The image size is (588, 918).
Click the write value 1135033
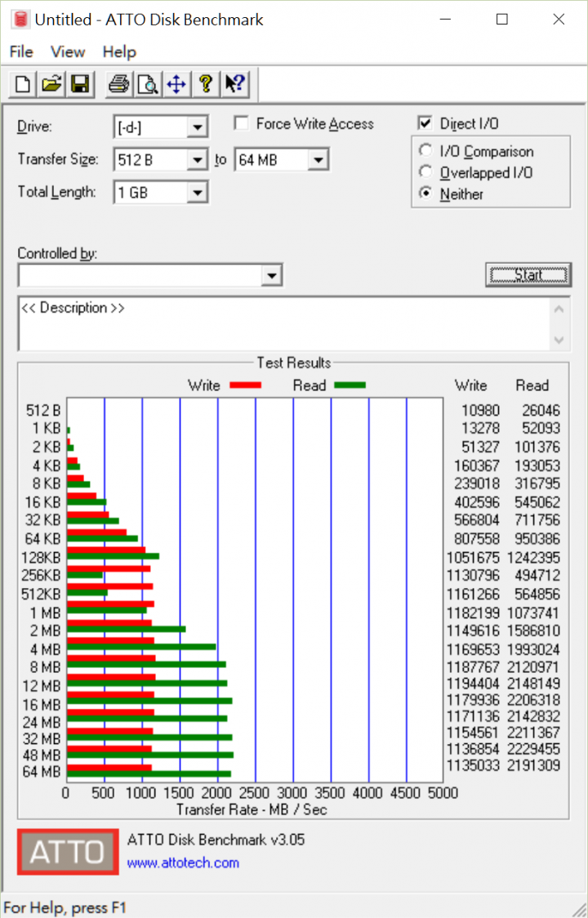473,765
